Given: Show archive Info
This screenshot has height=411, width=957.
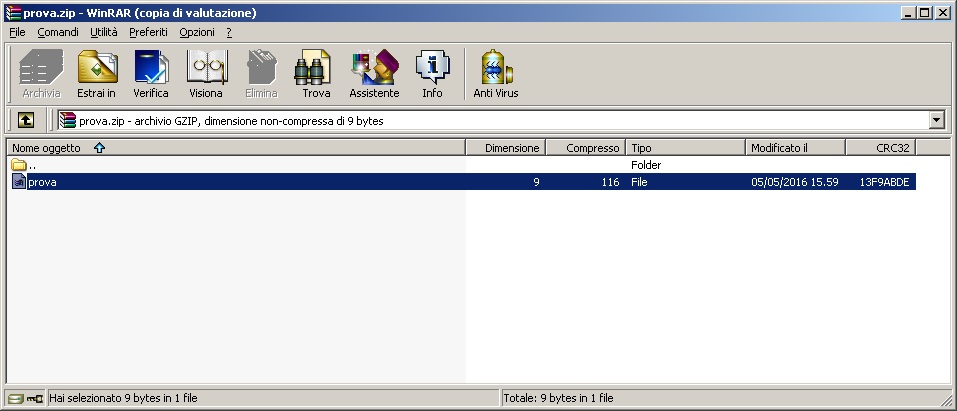Looking at the screenshot, I should pyautogui.click(x=432, y=74).
